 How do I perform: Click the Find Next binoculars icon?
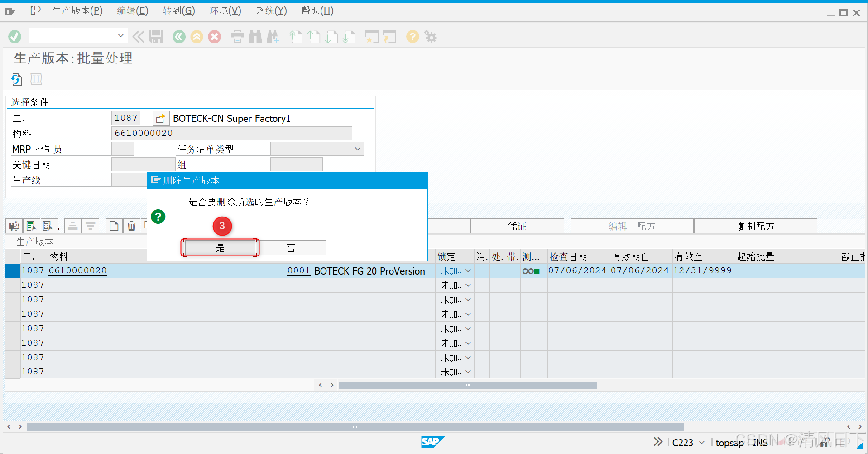pos(273,37)
